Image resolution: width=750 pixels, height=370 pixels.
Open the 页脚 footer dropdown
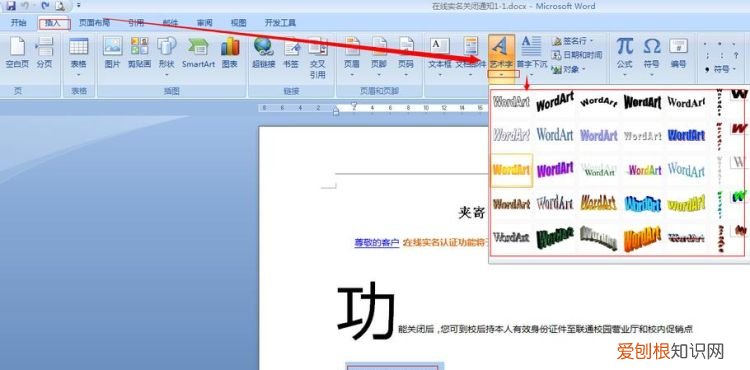pos(378,75)
